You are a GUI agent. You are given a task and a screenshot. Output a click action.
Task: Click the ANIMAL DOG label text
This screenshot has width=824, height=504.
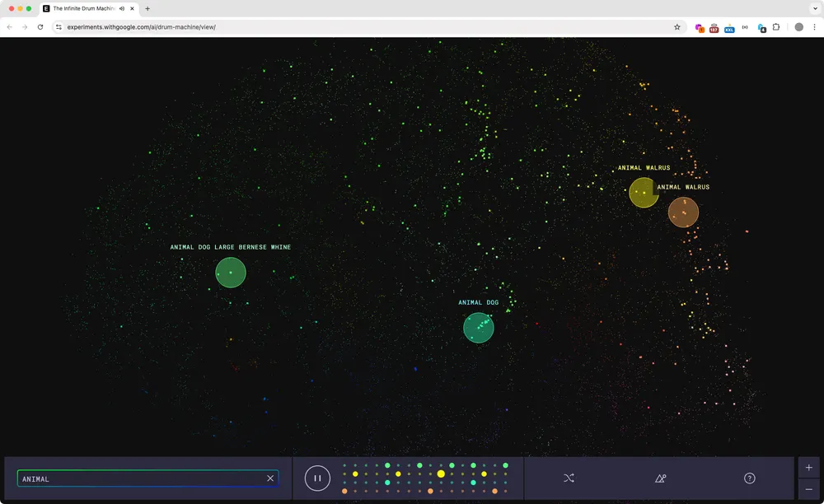(478, 302)
